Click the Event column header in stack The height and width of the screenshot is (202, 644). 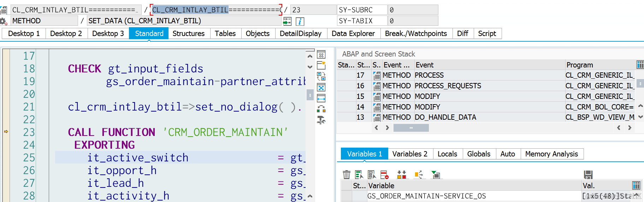pyautogui.click(x=489, y=65)
